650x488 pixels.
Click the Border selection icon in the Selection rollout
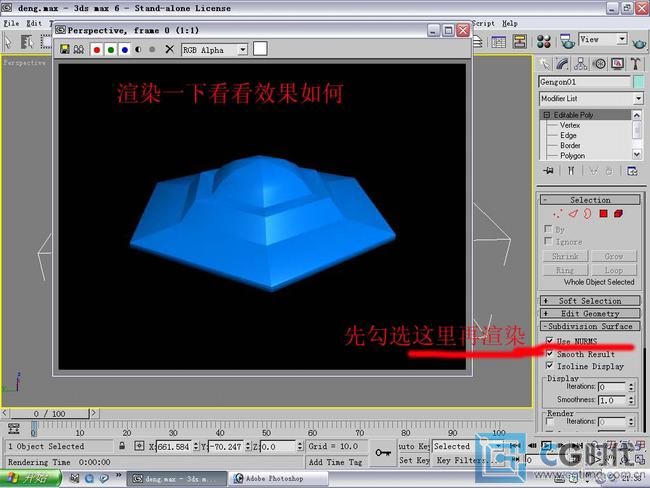[587, 214]
